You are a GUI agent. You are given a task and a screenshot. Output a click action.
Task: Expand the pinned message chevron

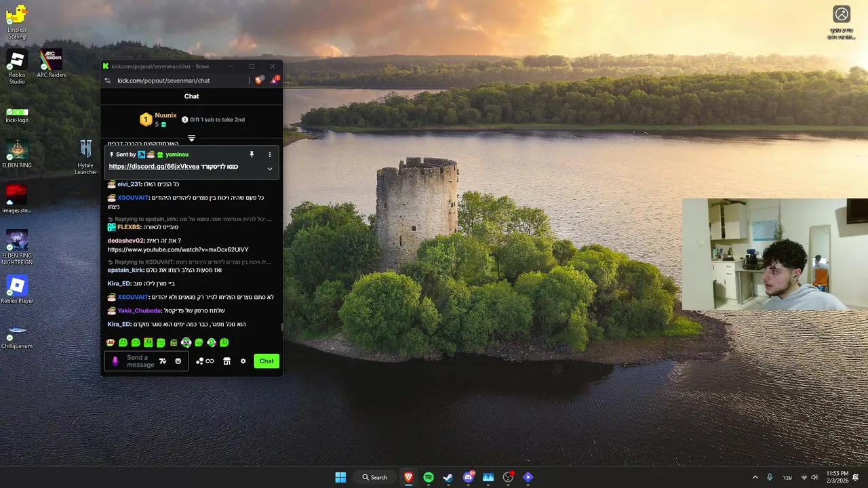(269, 169)
